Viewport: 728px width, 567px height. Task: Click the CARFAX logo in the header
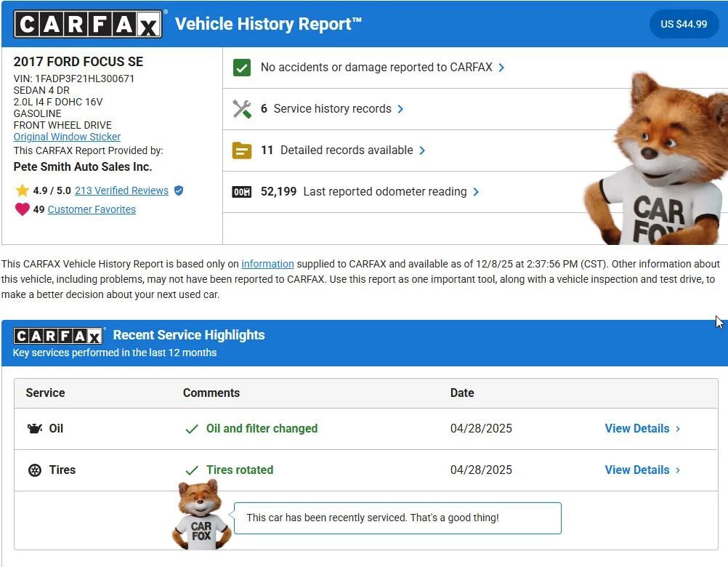89,23
